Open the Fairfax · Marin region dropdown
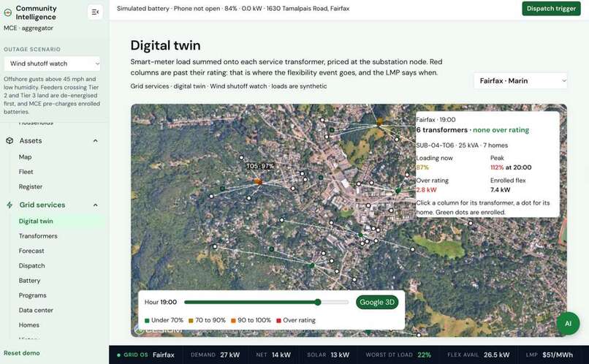This screenshot has width=589, height=364. (x=520, y=80)
